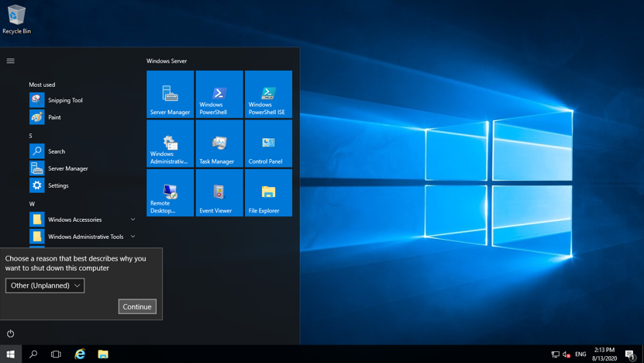Screen dimensions: 644x363
Task: Open Task View on the taskbar
Action: coord(56,354)
